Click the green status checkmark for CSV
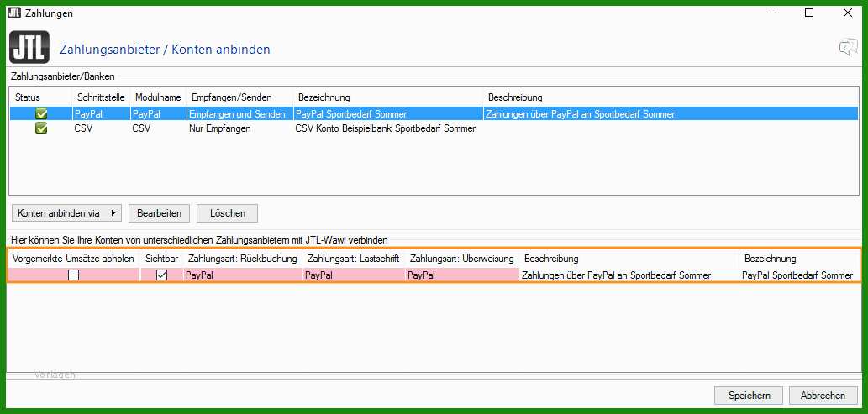The image size is (868, 414). (41, 128)
